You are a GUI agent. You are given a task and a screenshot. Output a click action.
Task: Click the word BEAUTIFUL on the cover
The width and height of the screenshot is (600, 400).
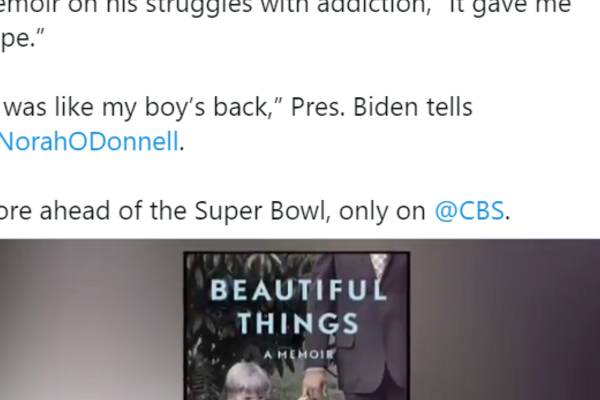click(x=297, y=291)
